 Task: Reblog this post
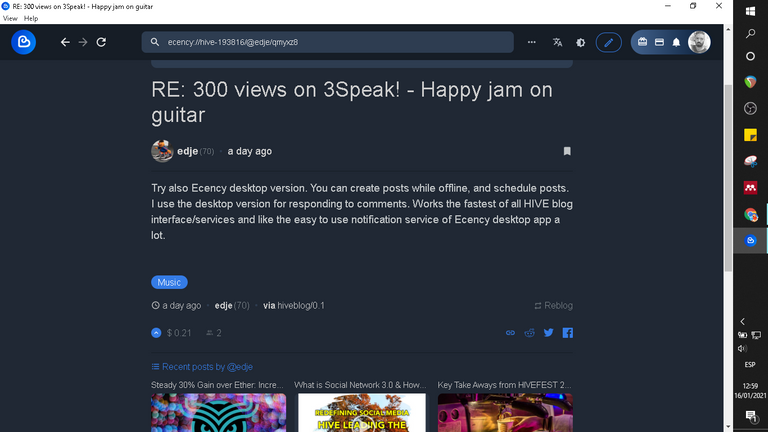pyautogui.click(x=553, y=306)
